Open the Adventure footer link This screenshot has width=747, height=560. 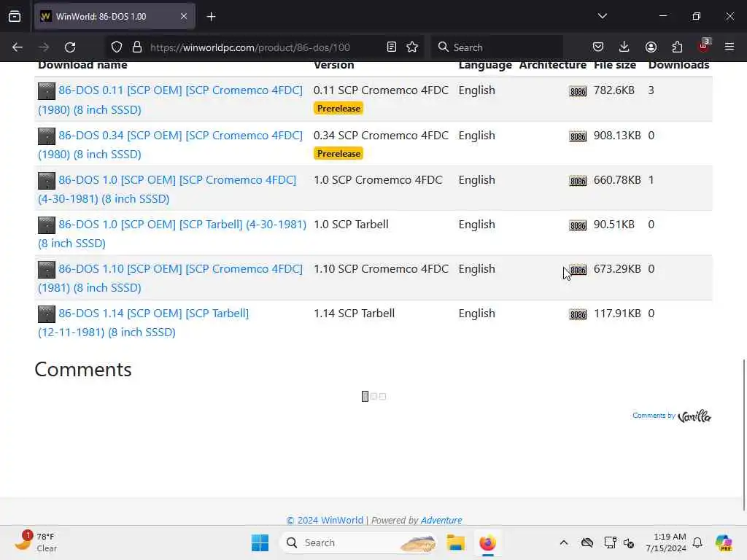(441, 520)
